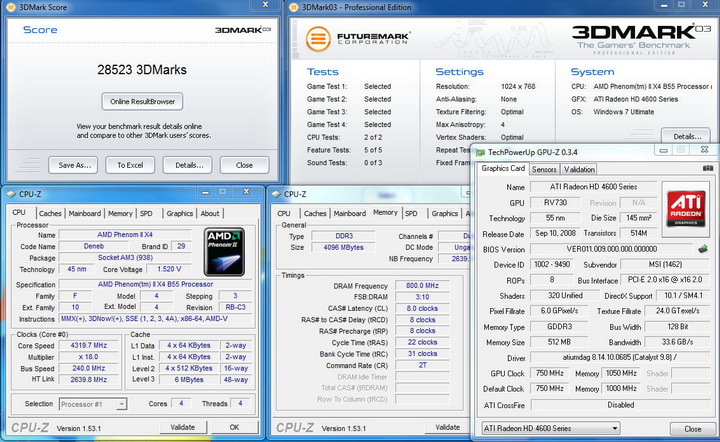Viewport: 720px width, 442px height.
Task: Click Save As in 3DMark Score
Action: click(73, 165)
